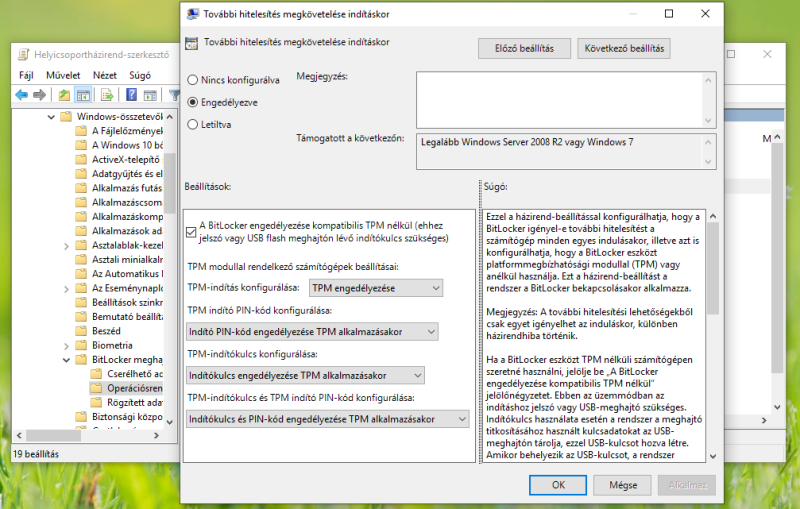Open the 'Indítókulcs engedélyezése TPM alkalmazásakor' dropdown

coord(305,376)
